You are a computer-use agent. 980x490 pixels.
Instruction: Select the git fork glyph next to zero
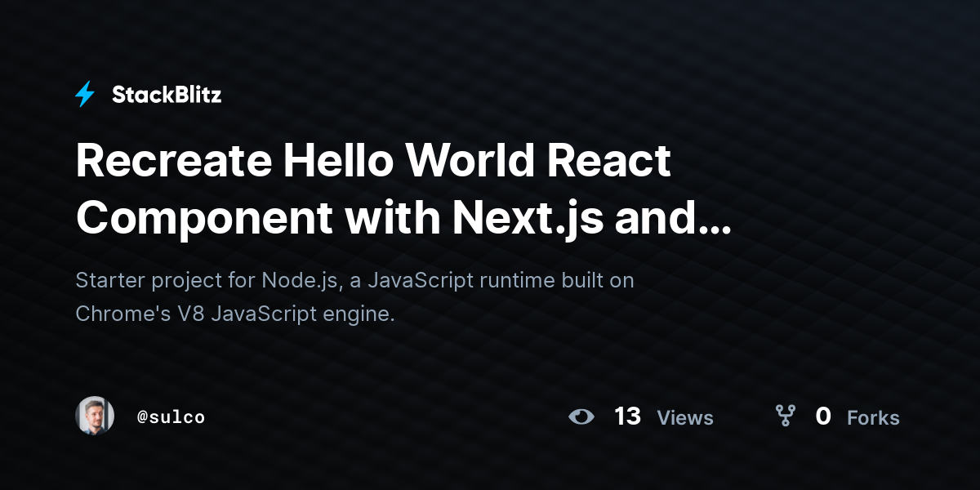[785, 416]
